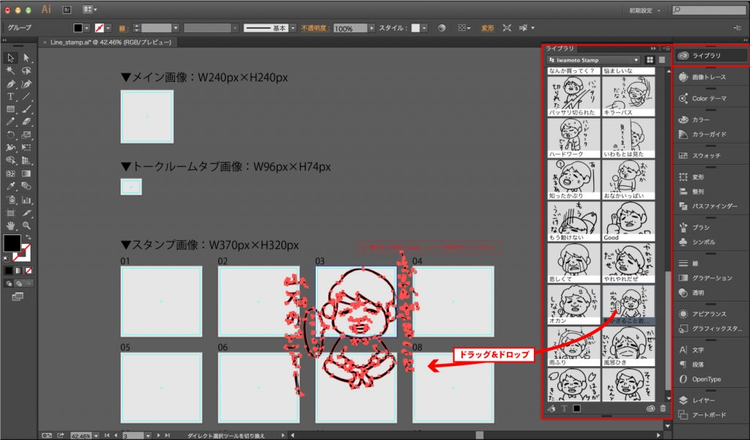Select the Type tool
This screenshot has width=750, height=440.
click(x=11, y=97)
